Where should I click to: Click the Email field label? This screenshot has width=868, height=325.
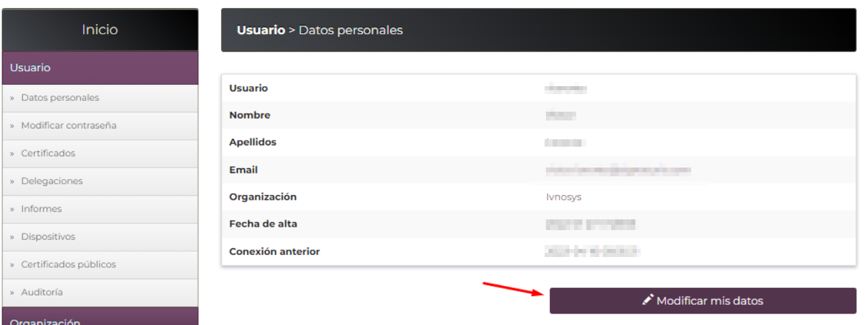point(243,170)
